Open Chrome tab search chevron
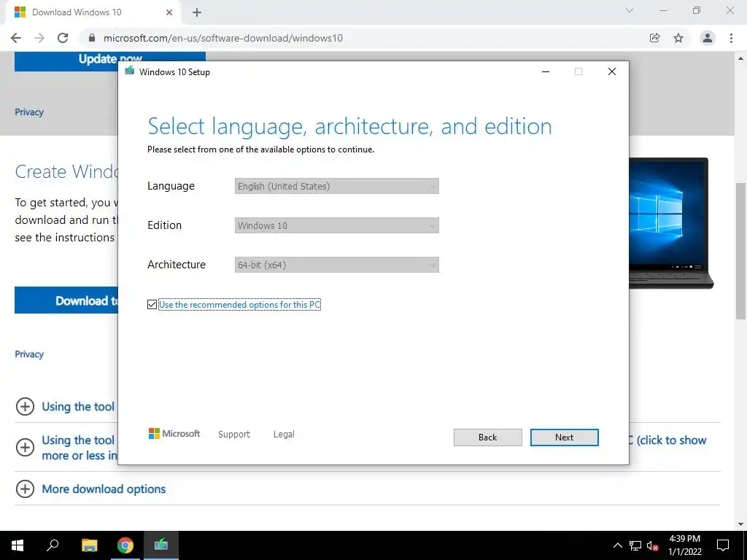Screen dimensions: 747x560 pyautogui.click(x=630, y=10)
